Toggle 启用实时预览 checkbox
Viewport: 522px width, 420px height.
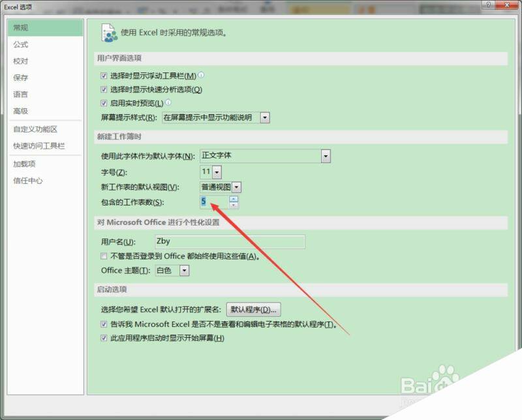click(104, 103)
